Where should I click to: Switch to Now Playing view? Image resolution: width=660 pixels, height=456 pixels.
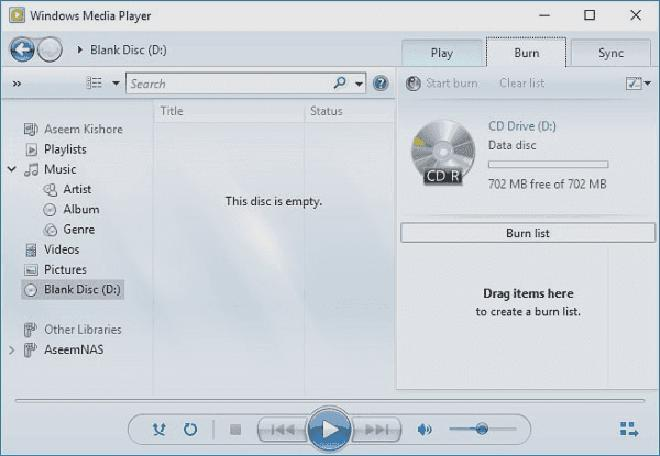pos(629,429)
